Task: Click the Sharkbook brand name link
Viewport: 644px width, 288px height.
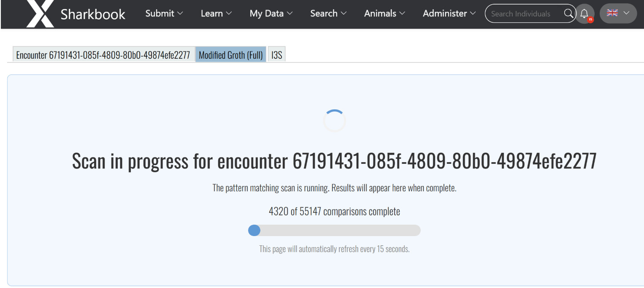Action: click(93, 14)
